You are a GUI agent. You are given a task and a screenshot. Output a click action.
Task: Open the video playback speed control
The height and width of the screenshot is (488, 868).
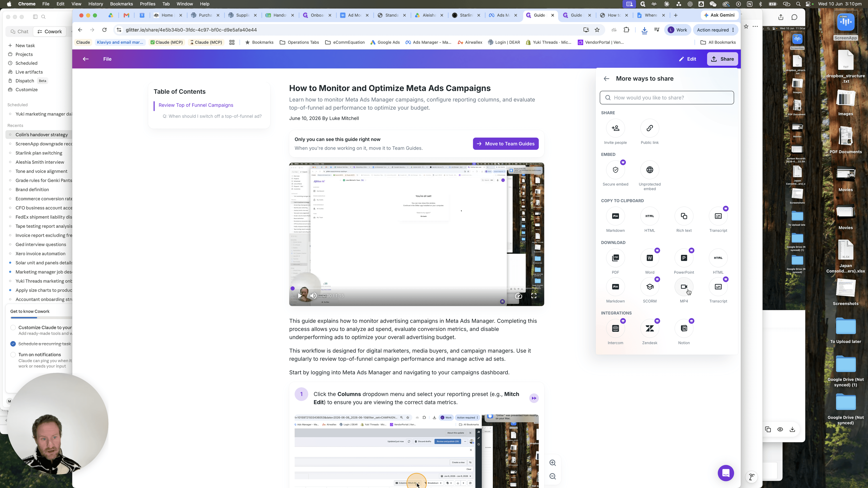click(519, 296)
